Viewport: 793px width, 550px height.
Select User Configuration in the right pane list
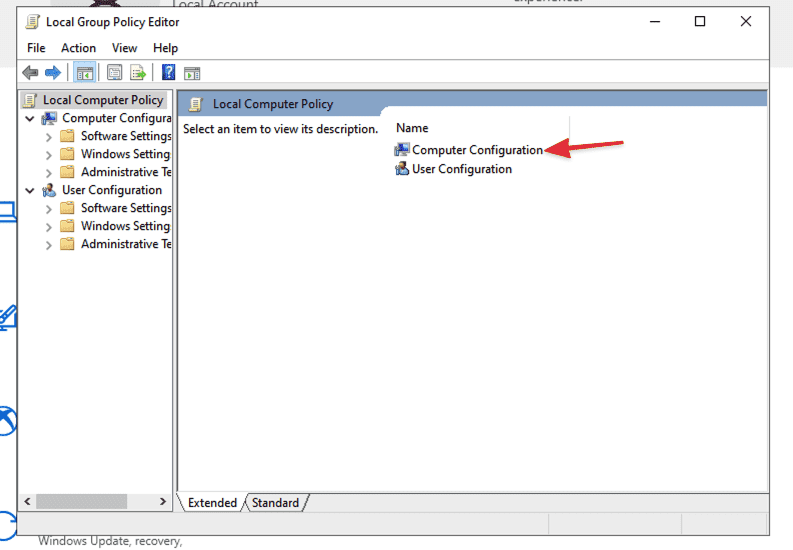pos(461,169)
